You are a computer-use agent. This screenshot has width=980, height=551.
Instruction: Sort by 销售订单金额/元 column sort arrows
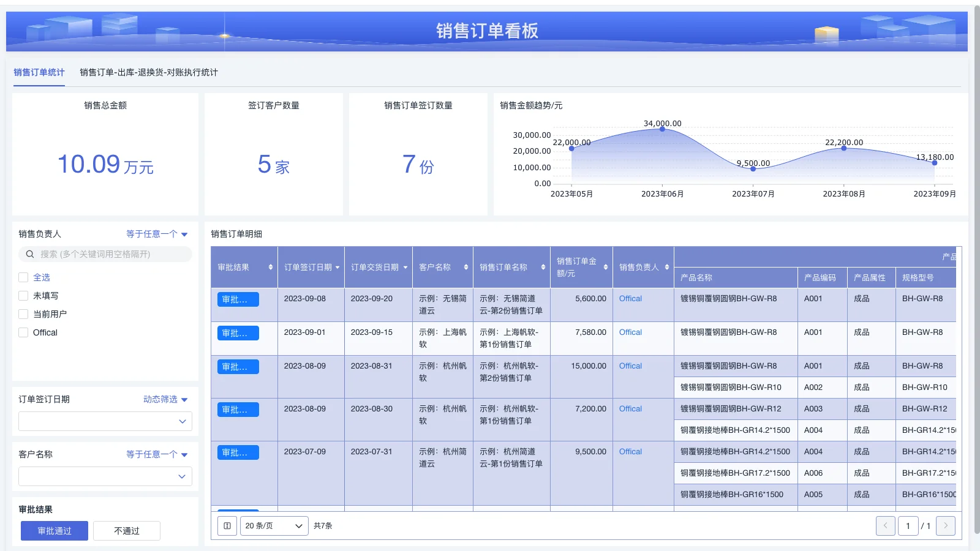coord(606,268)
